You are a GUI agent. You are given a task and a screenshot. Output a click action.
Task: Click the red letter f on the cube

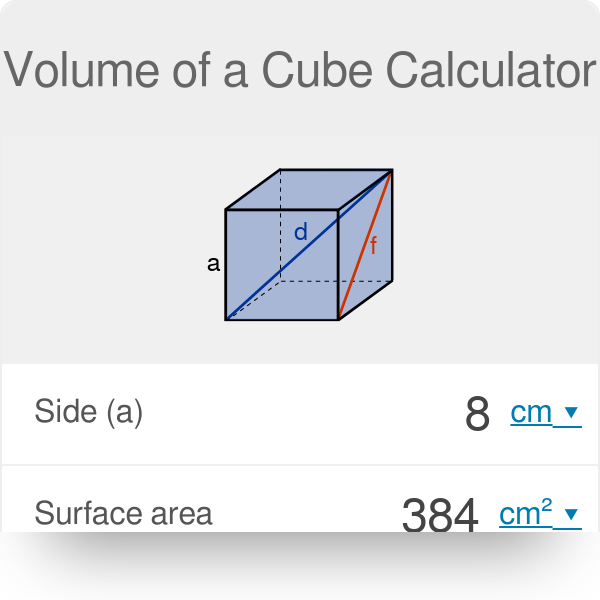pyautogui.click(x=373, y=245)
